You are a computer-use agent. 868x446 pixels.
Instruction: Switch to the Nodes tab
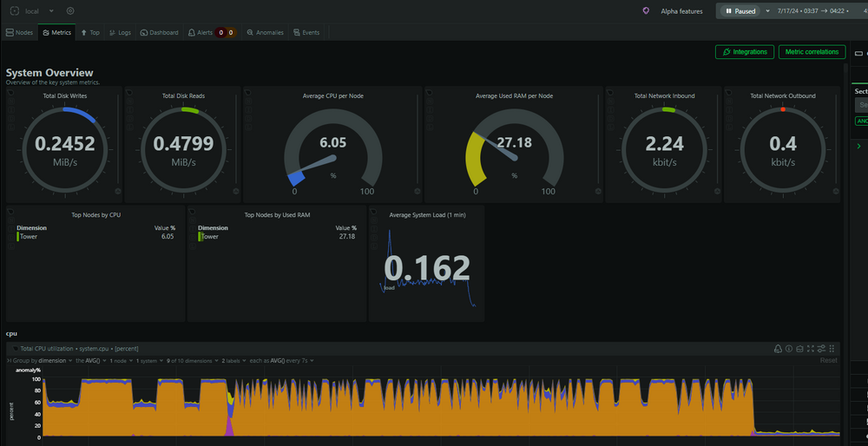19,33
